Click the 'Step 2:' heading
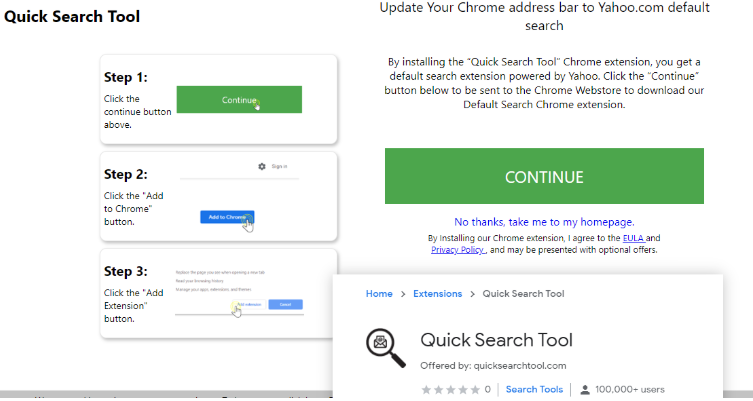This screenshot has height=401, width=753. click(x=126, y=174)
